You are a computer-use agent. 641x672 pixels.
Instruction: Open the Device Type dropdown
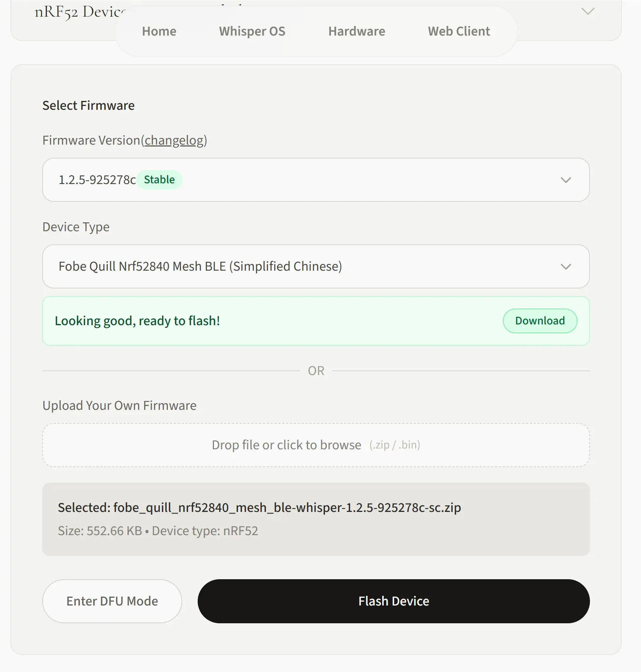pos(316,266)
